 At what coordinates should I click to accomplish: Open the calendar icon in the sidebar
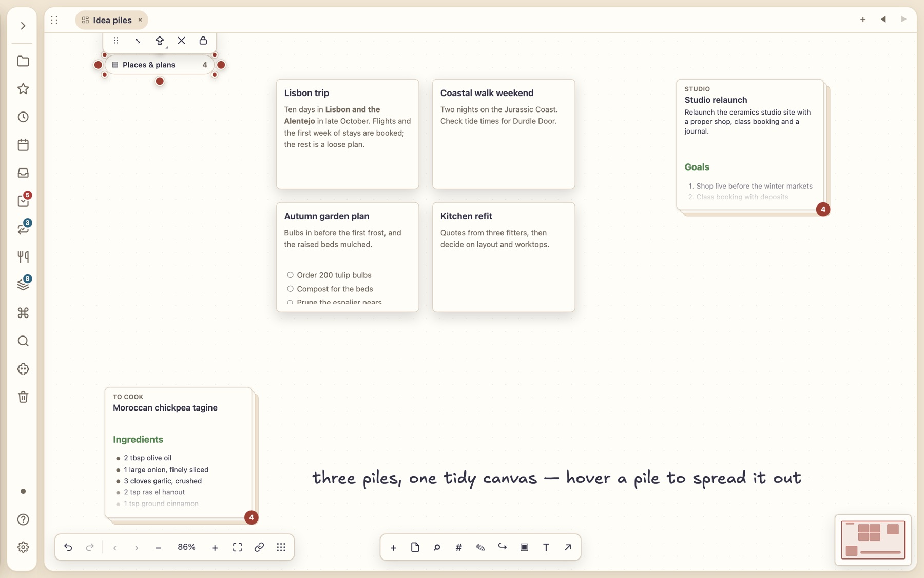click(23, 145)
